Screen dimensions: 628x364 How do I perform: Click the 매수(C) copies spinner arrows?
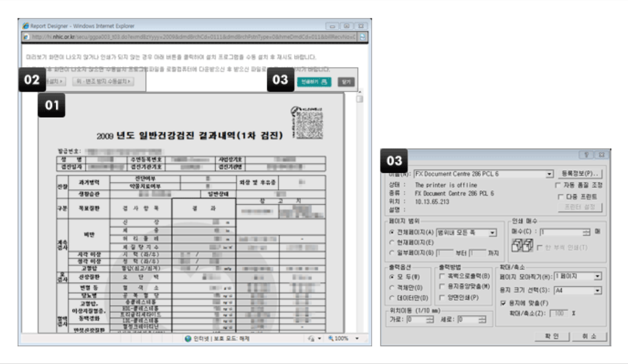click(586, 232)
